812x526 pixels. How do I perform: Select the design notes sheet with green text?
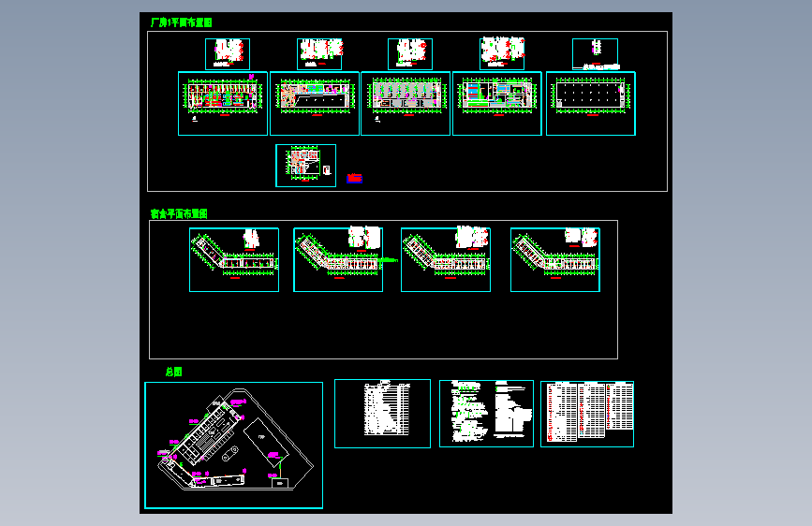click(x=486, y=414)
